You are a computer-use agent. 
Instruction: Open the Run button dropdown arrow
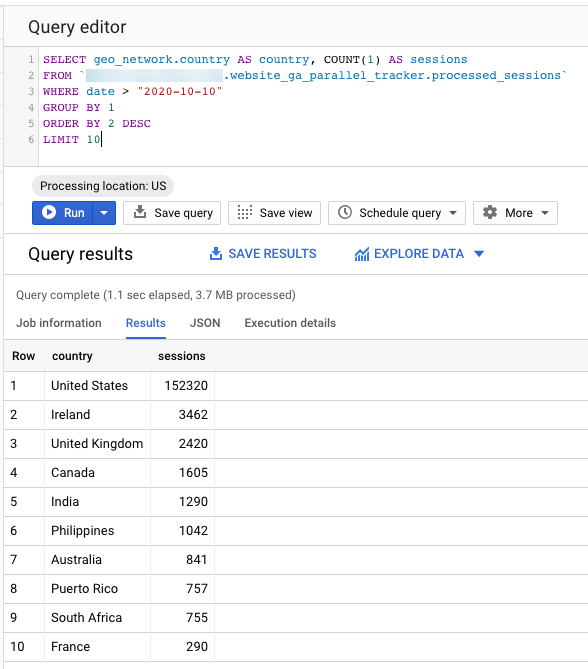coord(104,213)
